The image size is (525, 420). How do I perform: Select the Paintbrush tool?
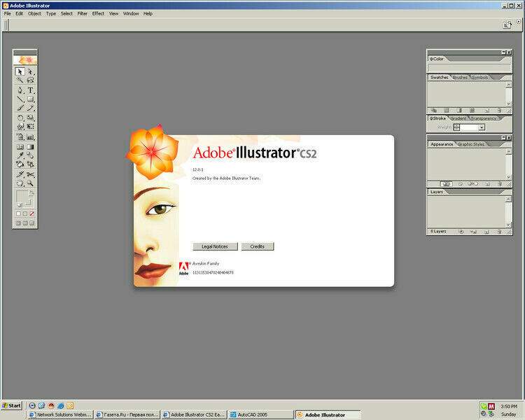pos(20,108)
